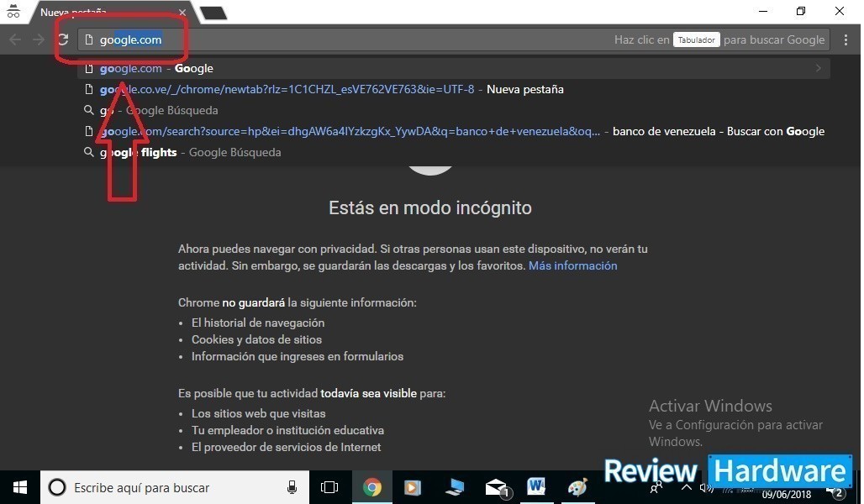
Task: Open the "Más información" link
Action: point(572,265)
